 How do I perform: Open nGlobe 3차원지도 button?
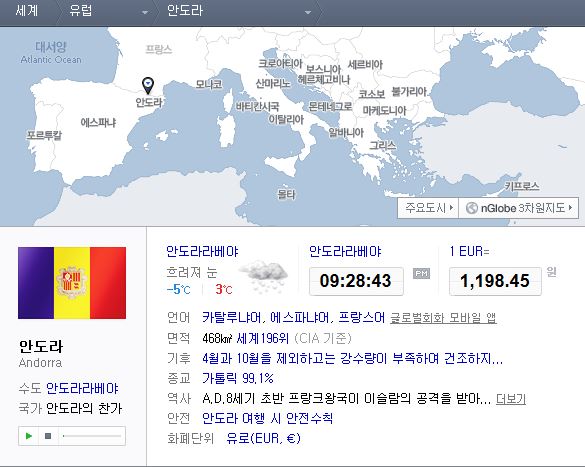pyautogui.click(x=519, y=208)
